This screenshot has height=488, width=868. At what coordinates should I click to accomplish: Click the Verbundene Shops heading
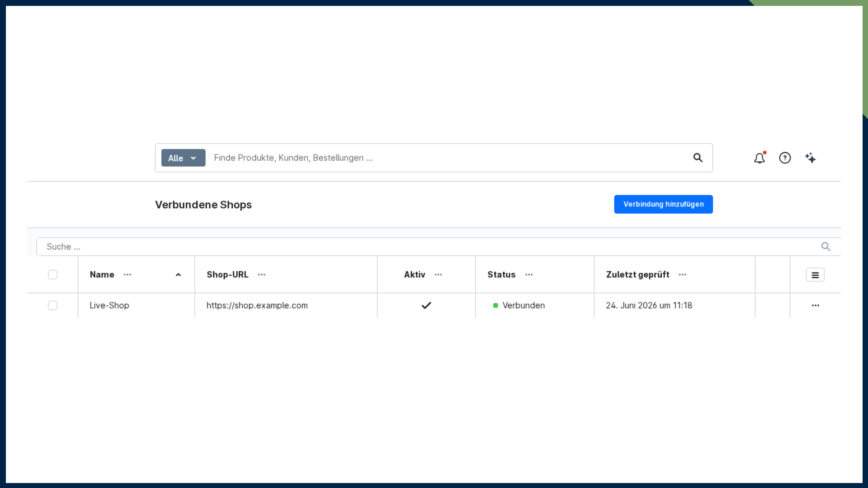(203, 205)
